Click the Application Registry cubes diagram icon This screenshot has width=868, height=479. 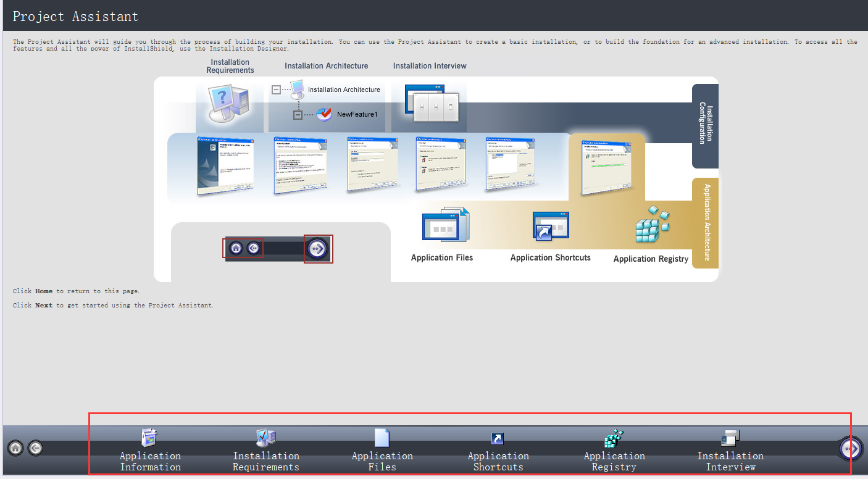tap(652, 225)
